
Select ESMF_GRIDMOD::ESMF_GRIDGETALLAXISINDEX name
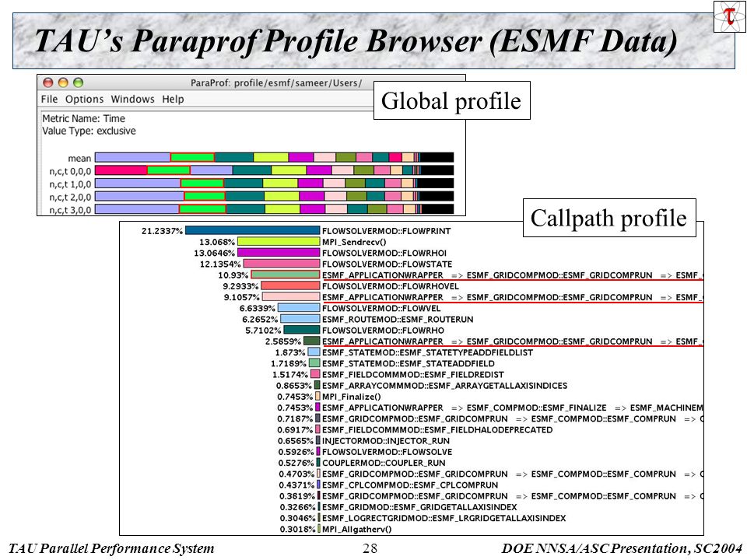pyautogui.click(x=419, y=507)
